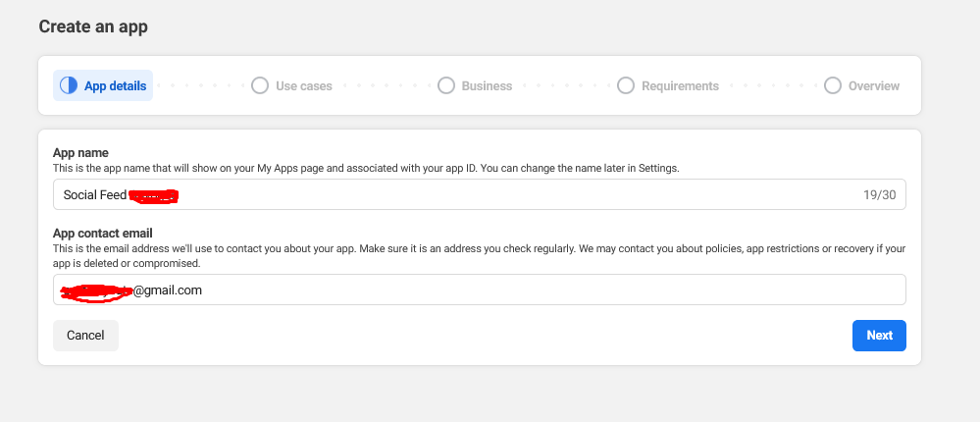
Task: Switch to the Business step label
Action: click(487, 86)
